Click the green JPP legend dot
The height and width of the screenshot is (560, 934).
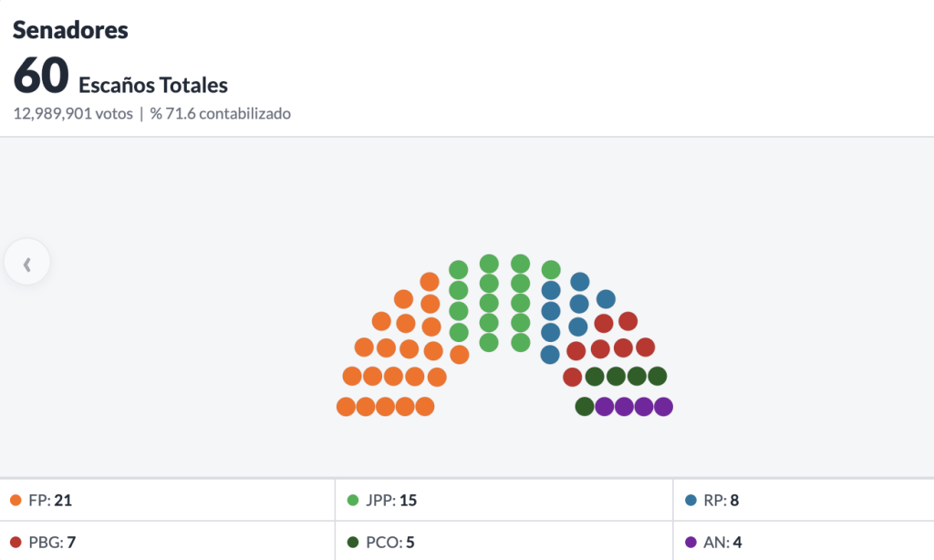[x=353, y=500]
